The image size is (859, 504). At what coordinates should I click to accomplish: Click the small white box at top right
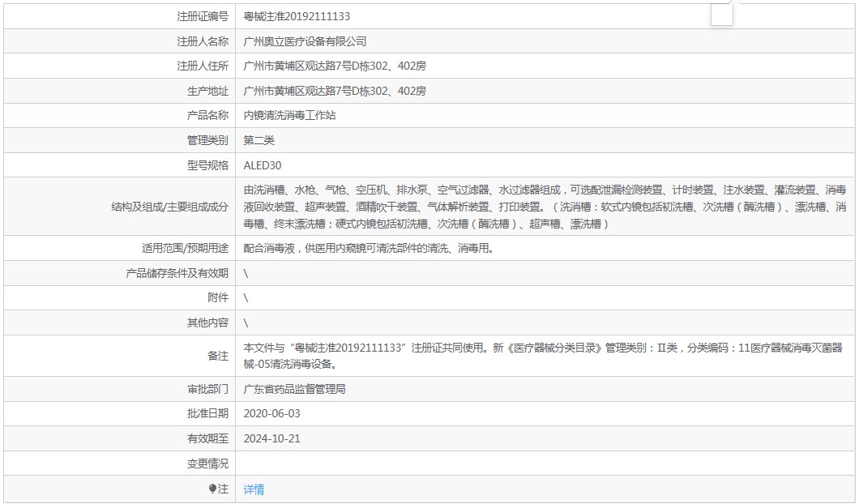(721, 14)
